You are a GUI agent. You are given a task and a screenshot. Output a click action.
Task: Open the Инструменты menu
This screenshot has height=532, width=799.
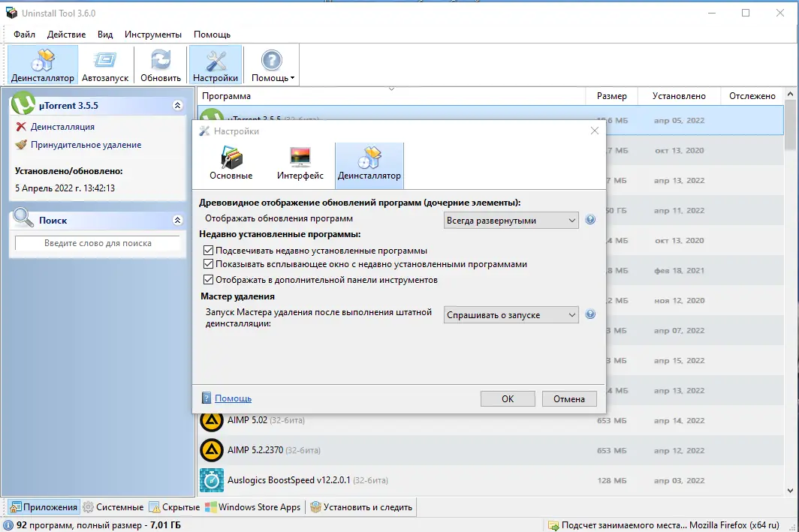[x=153, y=34]
